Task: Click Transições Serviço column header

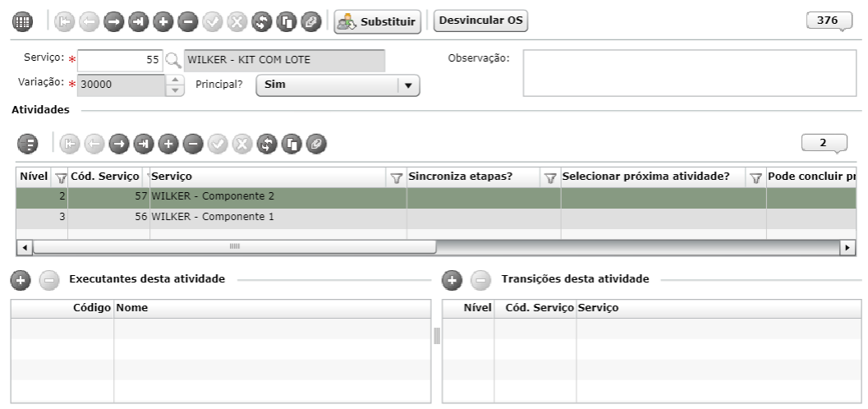Action: tap(719, 308)
